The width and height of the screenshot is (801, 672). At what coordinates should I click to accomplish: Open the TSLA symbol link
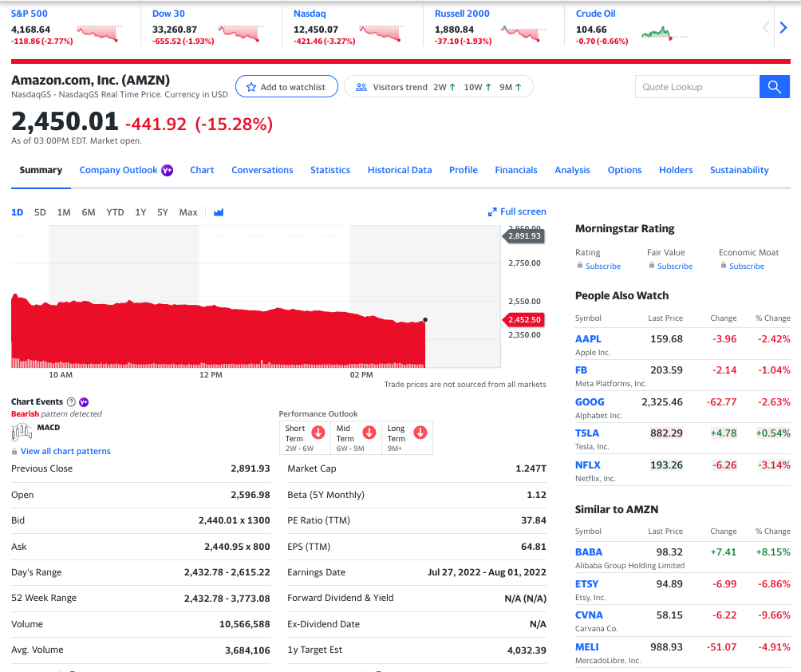[x=587, y=433]
